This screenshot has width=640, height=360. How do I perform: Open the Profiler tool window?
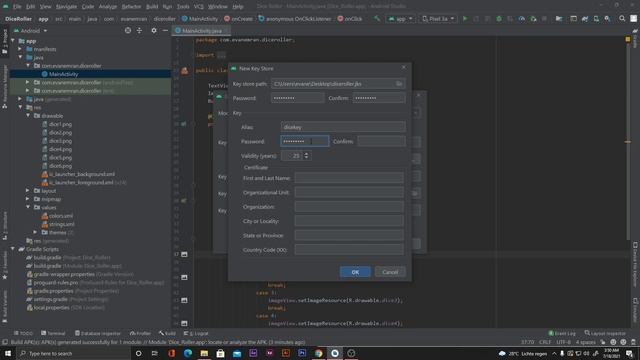point(140,333)
